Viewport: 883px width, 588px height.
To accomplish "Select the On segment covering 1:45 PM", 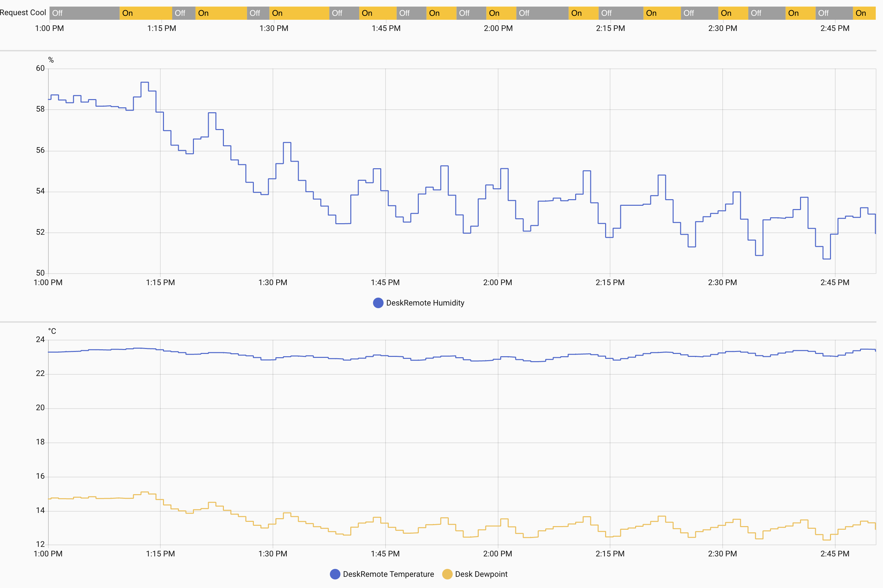I will coord(378,13).
